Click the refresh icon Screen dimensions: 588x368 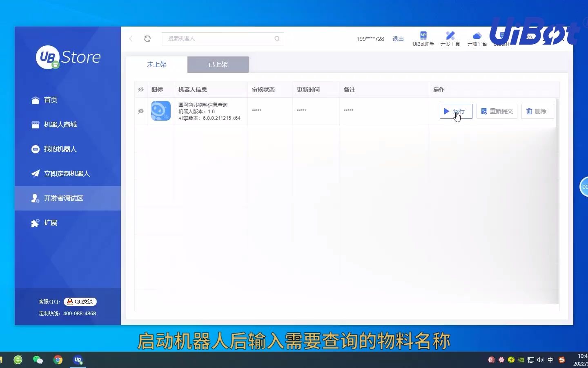pos(147,38)
